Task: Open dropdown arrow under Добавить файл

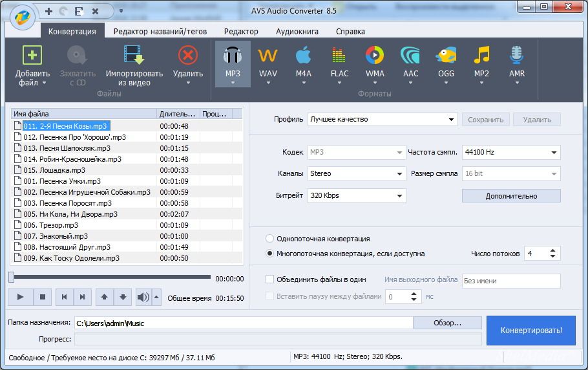Action: tap(44, 83)
